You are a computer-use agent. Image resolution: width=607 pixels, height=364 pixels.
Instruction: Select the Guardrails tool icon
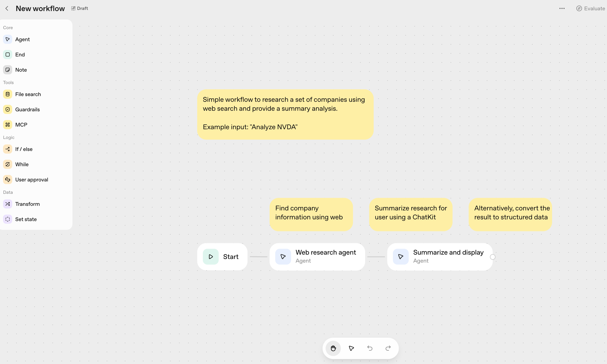tap(8, 109)
